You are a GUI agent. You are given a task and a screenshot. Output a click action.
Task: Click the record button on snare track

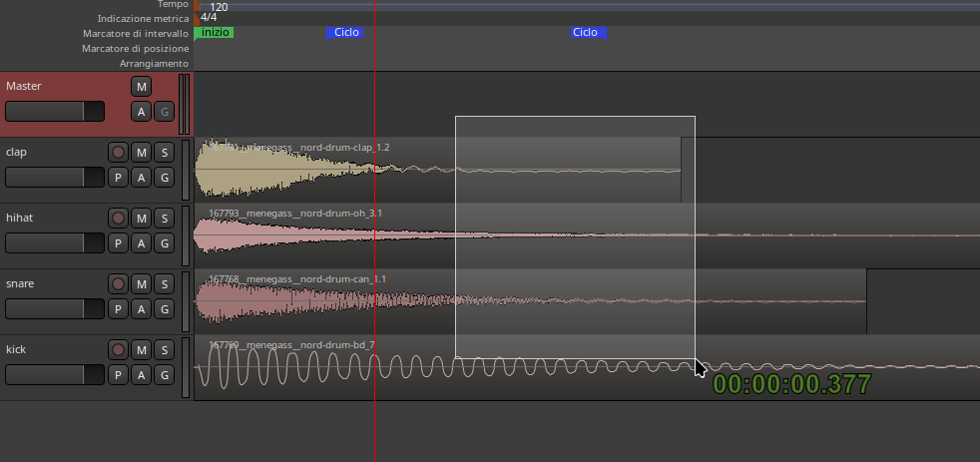tap(118, 284)
